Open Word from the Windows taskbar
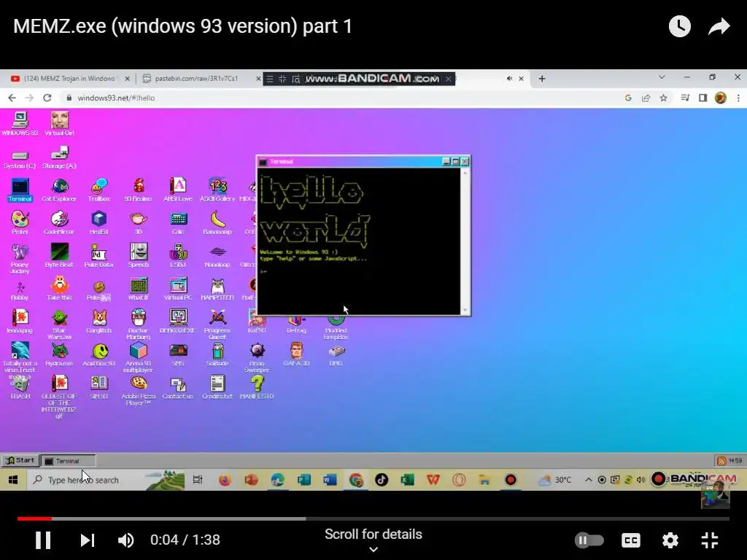747x560 pixels. (330, 480)
